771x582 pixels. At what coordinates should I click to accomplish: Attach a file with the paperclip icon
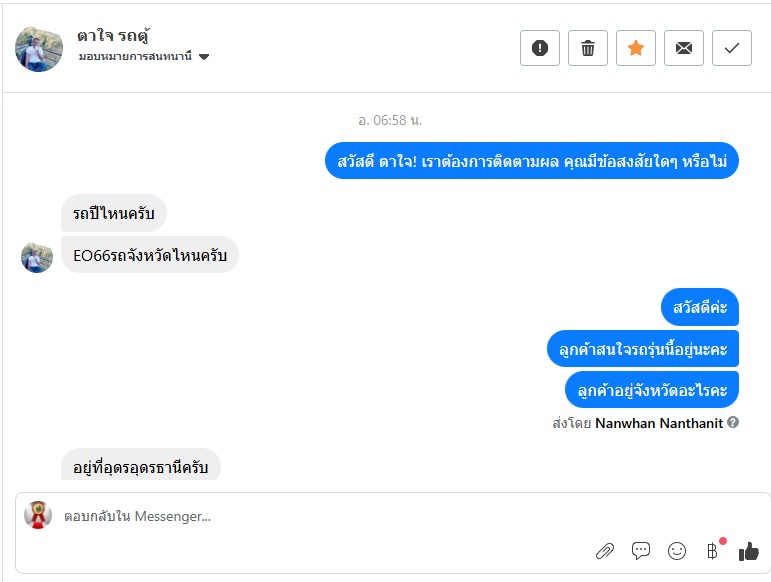point(604,551)
